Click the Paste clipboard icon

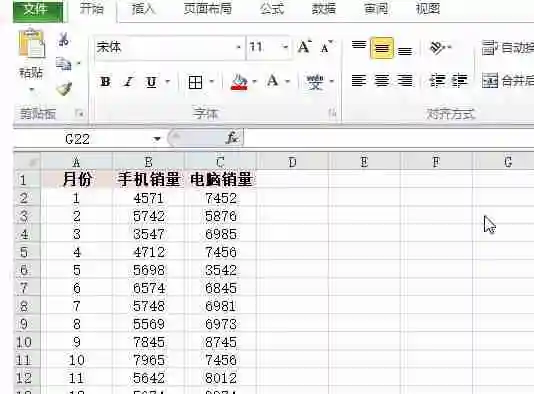(31, 44)
